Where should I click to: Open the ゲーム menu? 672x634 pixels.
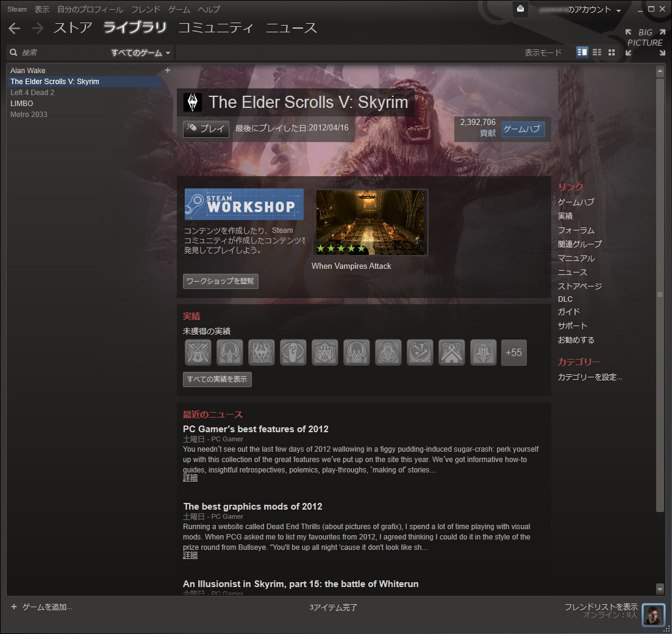click(x=179, y=9)
